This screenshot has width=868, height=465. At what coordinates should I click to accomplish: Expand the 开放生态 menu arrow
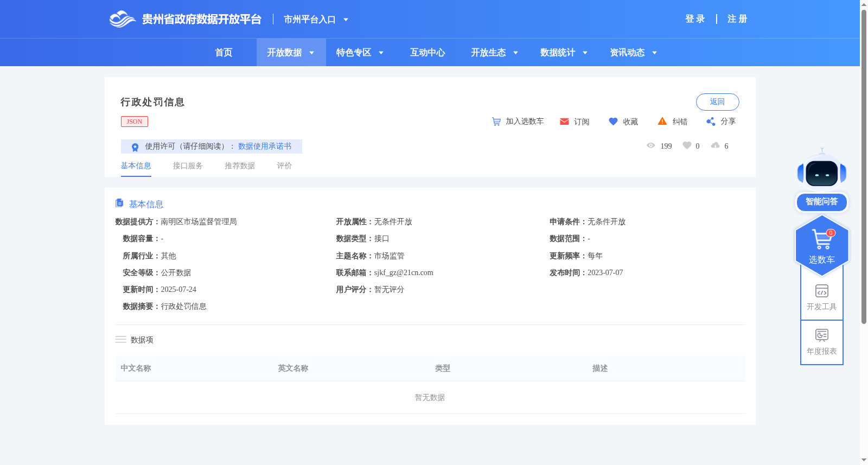515,53
